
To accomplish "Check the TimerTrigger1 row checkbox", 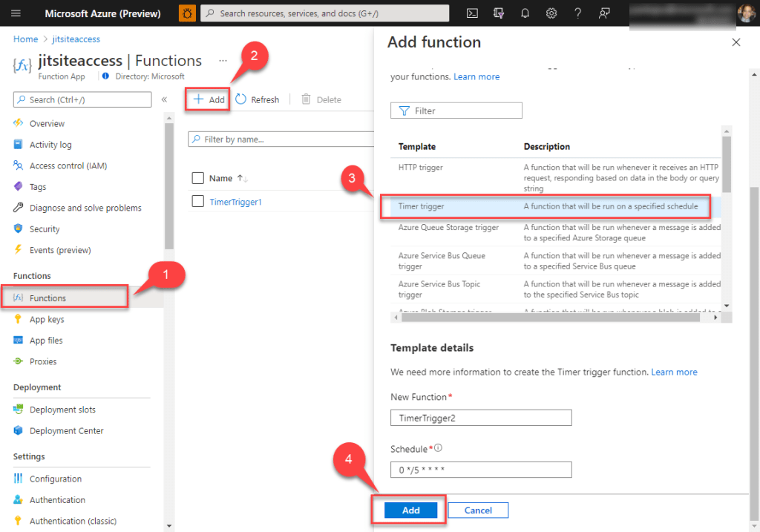I will [x=197, y=201].
